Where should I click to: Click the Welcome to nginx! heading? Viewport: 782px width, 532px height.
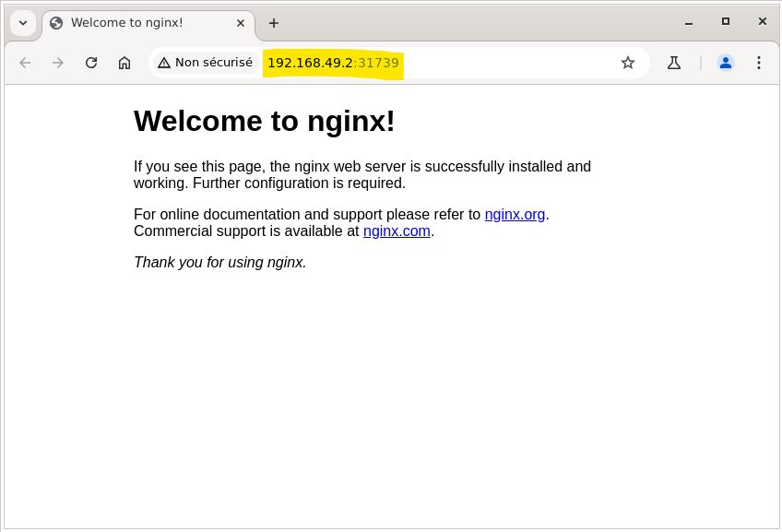pos(265,121)
